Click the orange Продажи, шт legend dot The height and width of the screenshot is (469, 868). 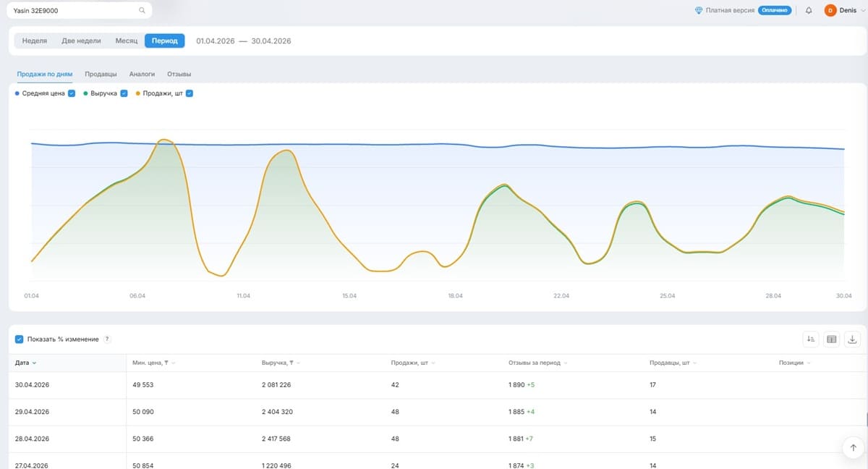(137, 93)
